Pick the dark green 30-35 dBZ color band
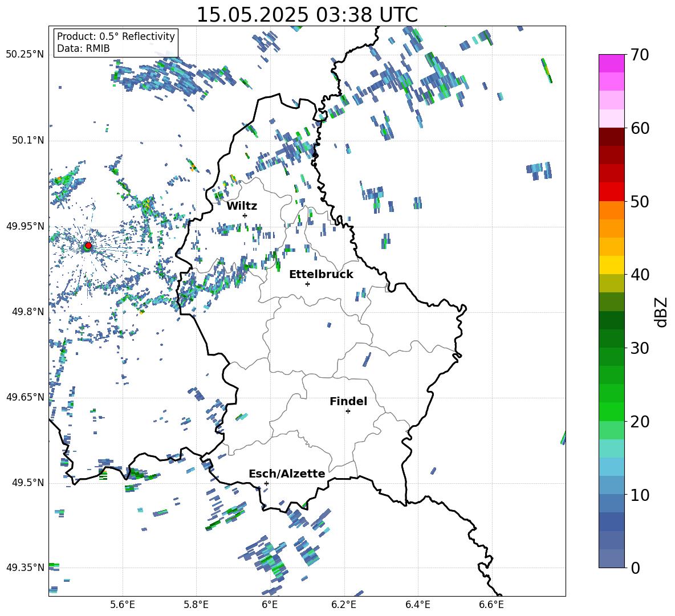Image resolution: width=675 pixels, height=616 pixels. pyautogui.click(x=612, y=329)
